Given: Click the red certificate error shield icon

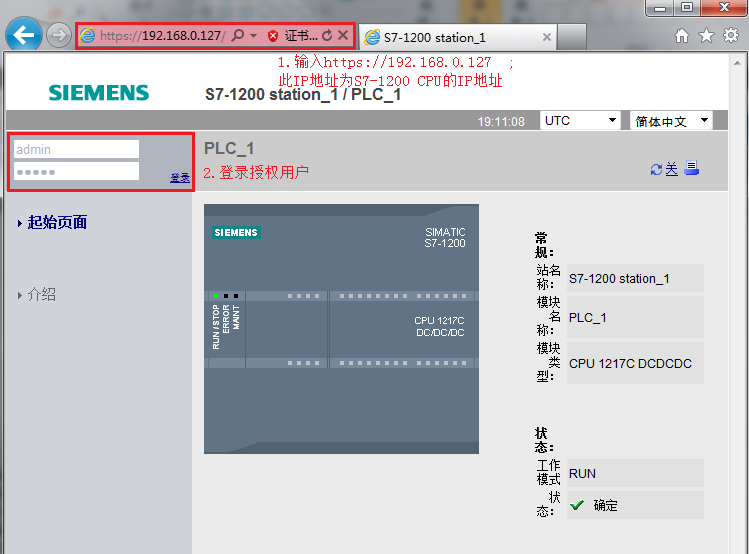Looking at the screenshot, I should 273,36.
